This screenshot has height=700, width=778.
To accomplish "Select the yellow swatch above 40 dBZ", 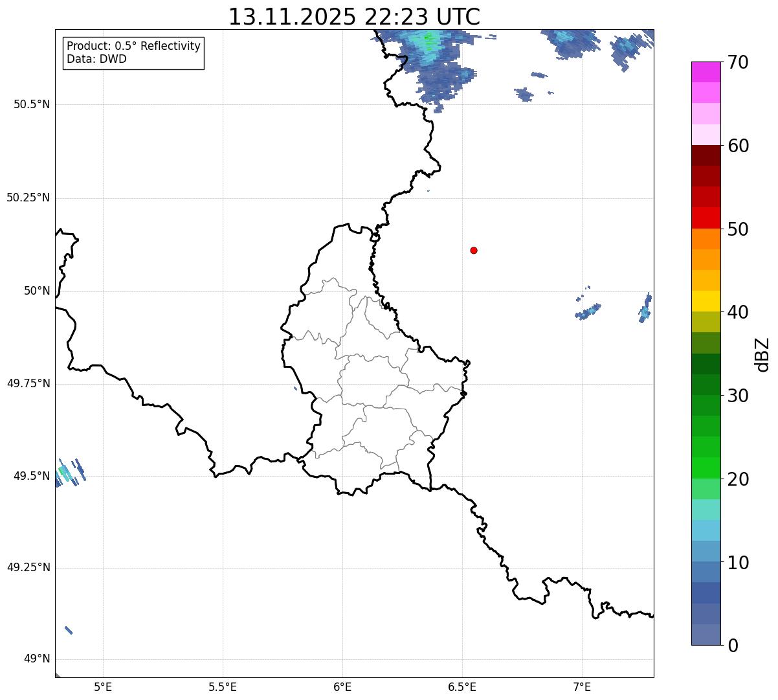I will 705,301.
